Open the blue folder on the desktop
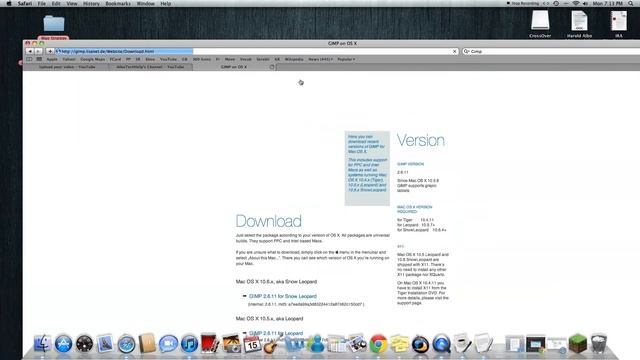Screen dimensions: 640x360 click(54, 23)
